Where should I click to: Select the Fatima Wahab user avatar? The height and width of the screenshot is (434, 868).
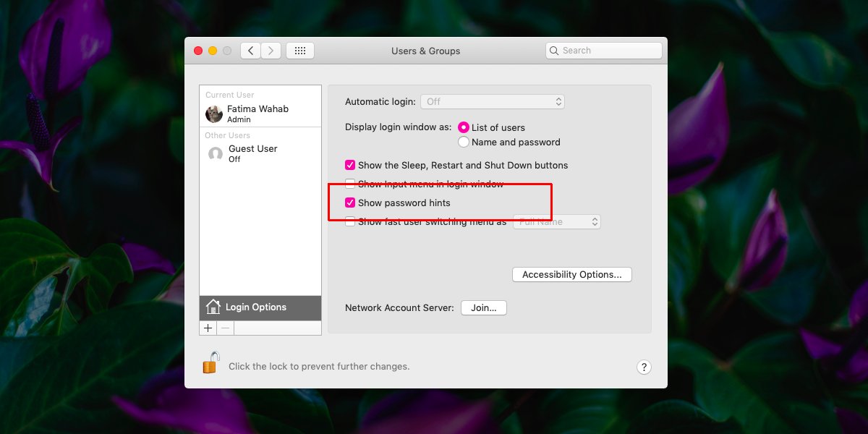pyautogui.click(x=213, y=114)
